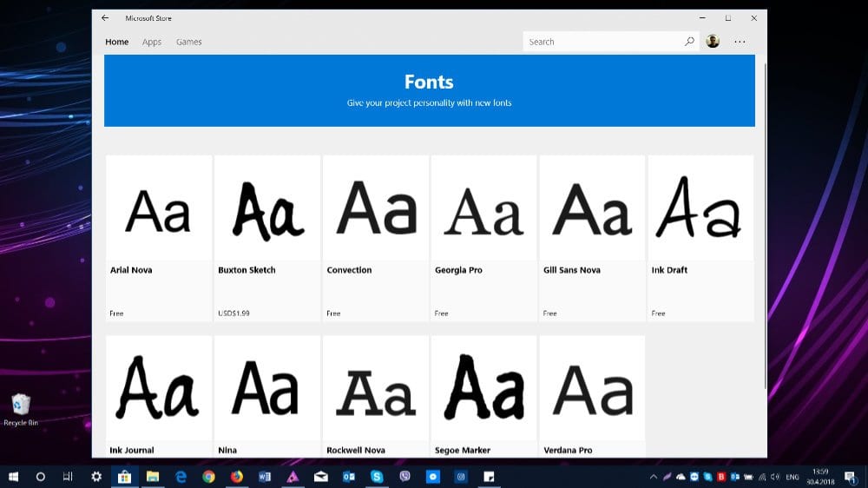Open the three-dot See more menu

coord(740,42)
